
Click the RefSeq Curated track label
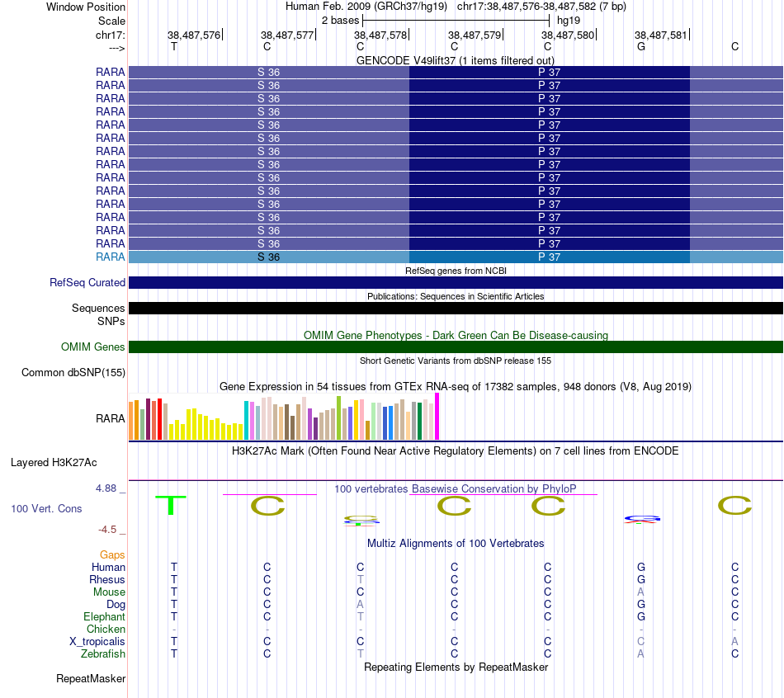click(x=87, y=282)
